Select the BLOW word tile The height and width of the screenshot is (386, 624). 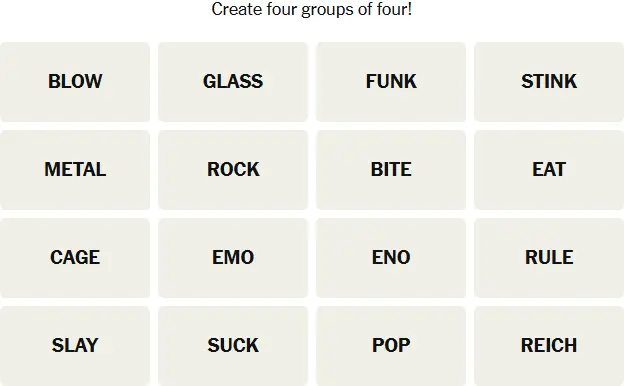pyautogui.click(x=75, y=82)
